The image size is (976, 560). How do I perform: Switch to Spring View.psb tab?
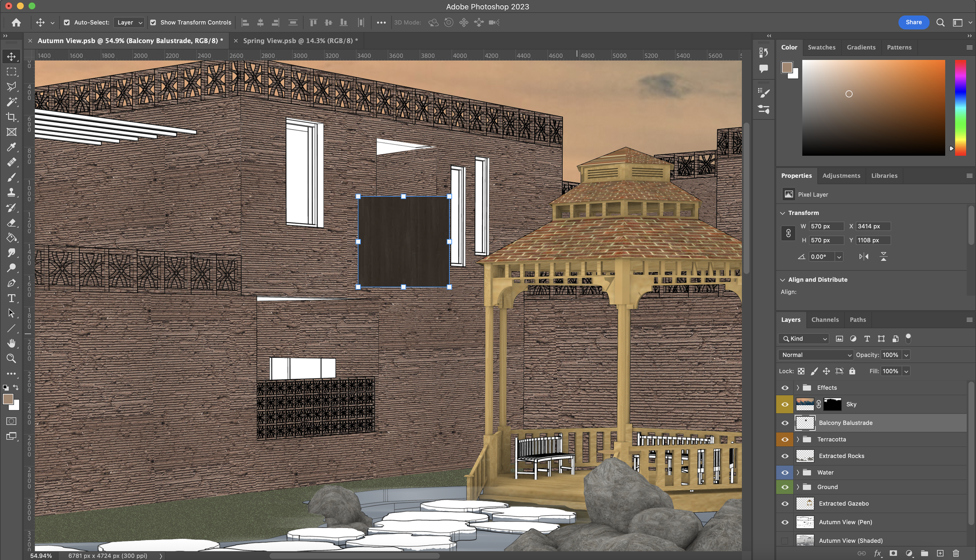(300, 41)
